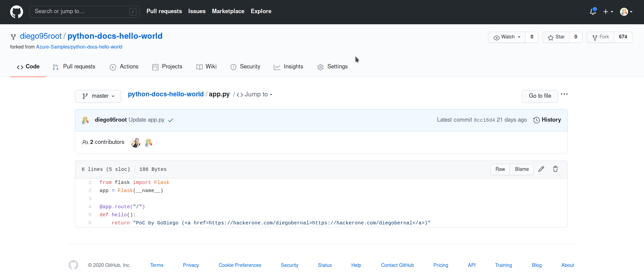
Task: Switch to the repository Pull requests tab
Action: pos(74,67)
